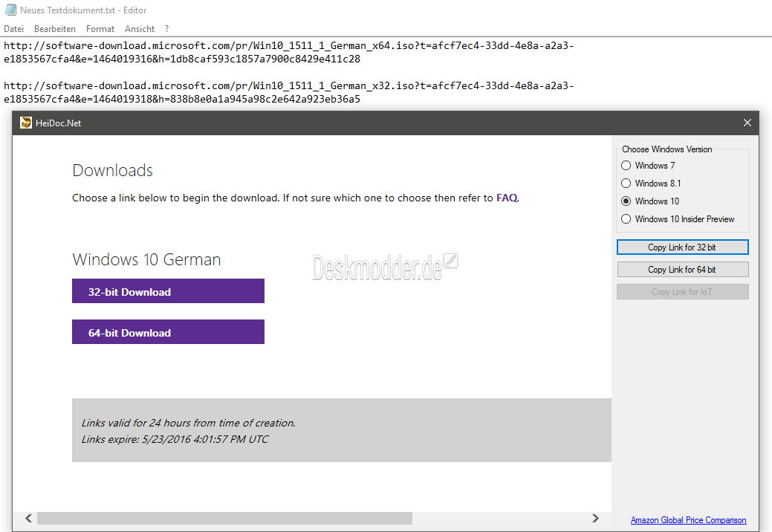Click the Links expire date text
The height and width of the screenshot is (532, 772).
tap(175, 439)
